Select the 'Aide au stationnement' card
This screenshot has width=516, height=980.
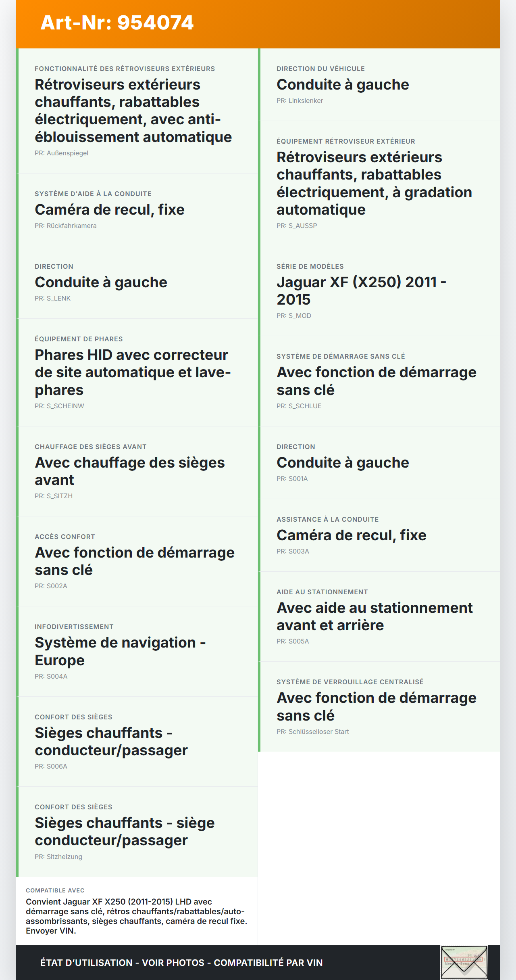tap(379, 616)
